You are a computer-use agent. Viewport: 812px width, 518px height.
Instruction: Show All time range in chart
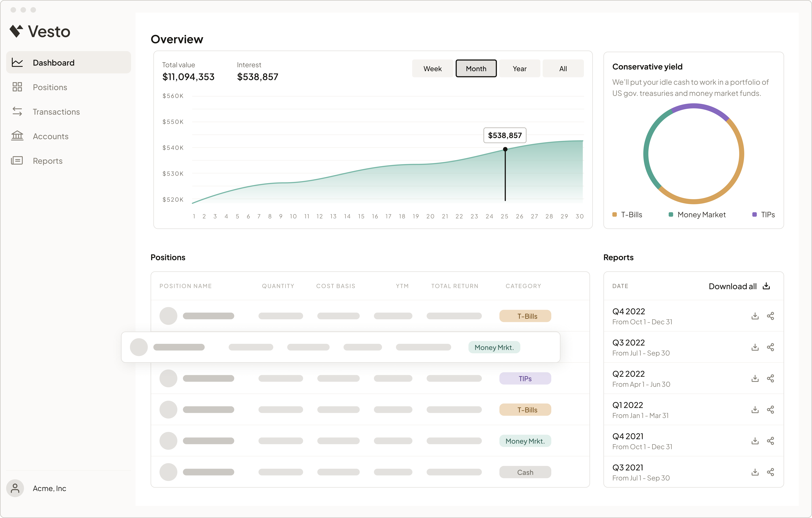563,68
